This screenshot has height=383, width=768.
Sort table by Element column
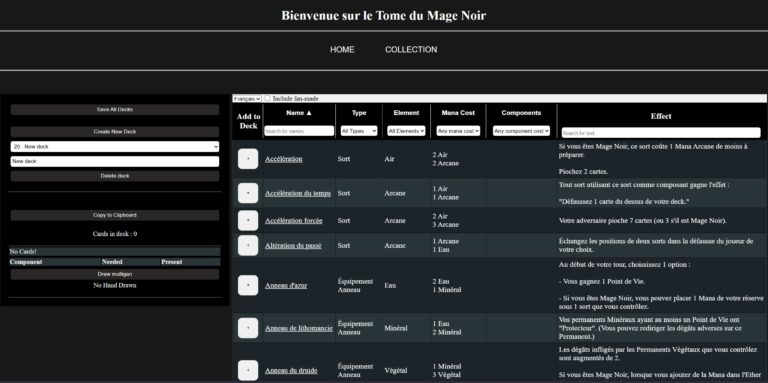406,113
